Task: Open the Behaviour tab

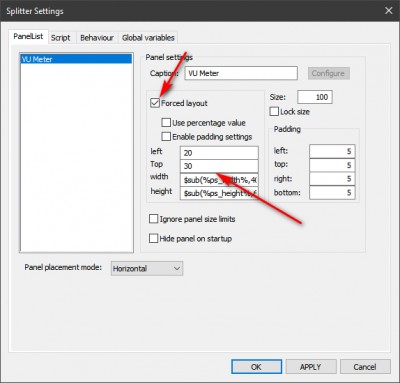Action: [97, 38]
